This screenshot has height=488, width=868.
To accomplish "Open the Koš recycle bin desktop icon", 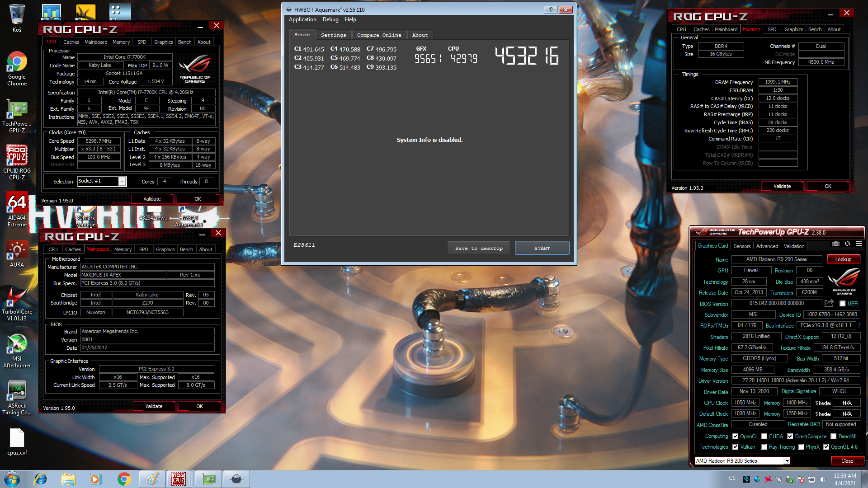I will [17, 18].
